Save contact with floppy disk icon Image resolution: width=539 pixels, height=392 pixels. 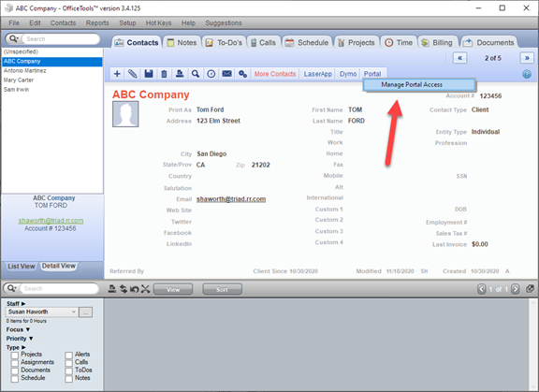pos(149,74)
